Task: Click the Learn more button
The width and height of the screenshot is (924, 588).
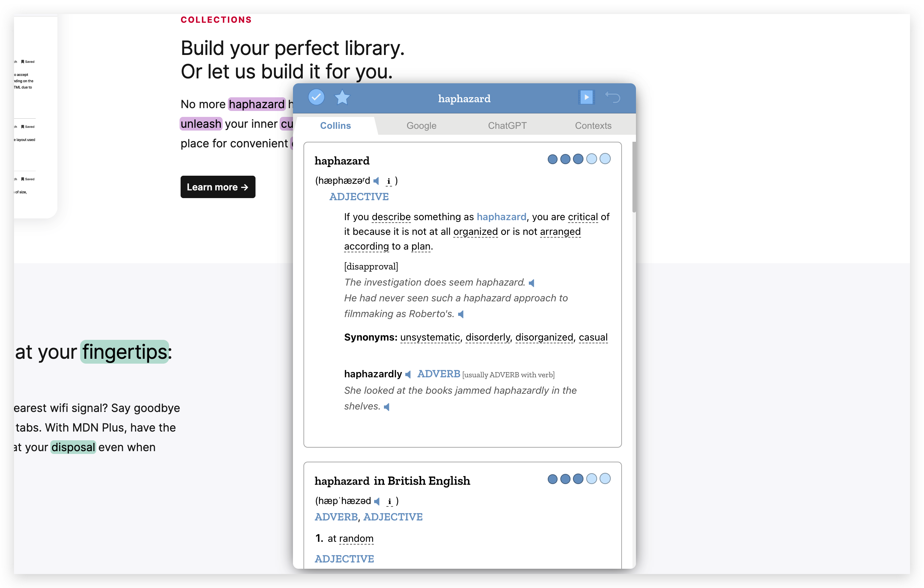Action: [218, 187]
